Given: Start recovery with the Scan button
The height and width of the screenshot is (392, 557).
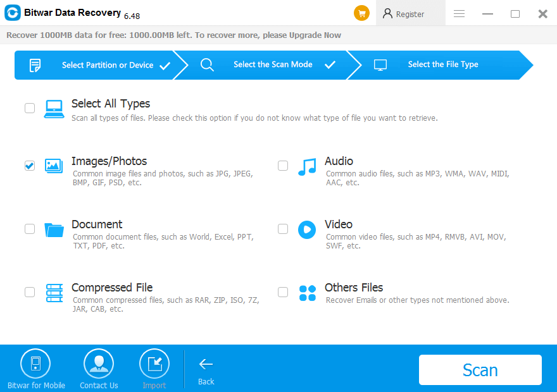Looking at the screenshot, I should point(480,370).
